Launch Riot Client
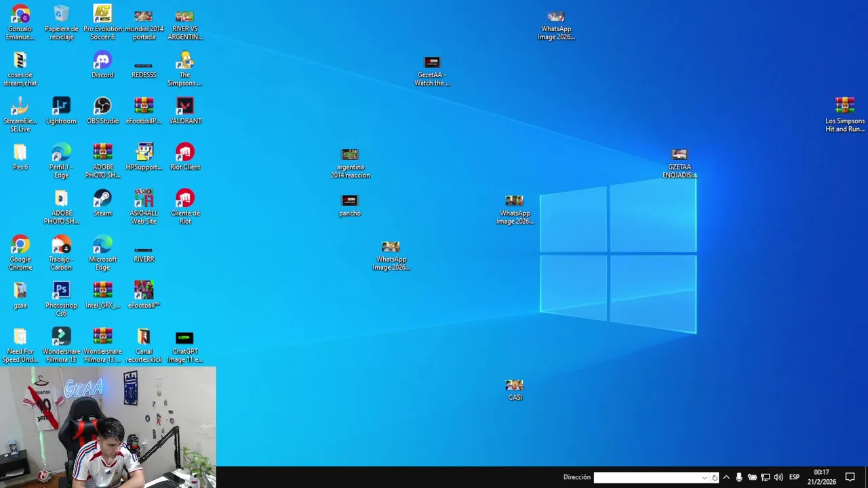 (x=185, y=157)
